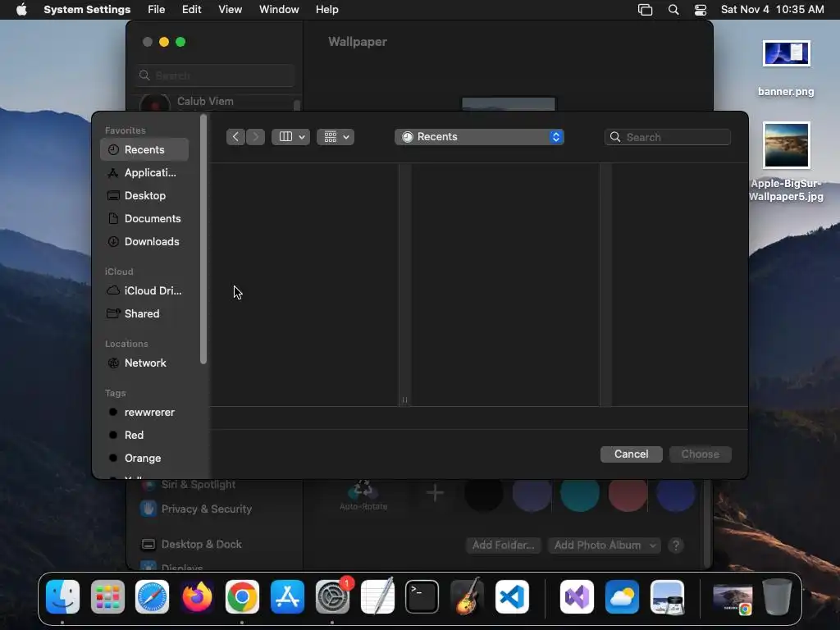Image resolution: width=840 pixels, height=630 pixels.
Task: Open the Documents folder in sidebar
Action: (x=144, y=218)
